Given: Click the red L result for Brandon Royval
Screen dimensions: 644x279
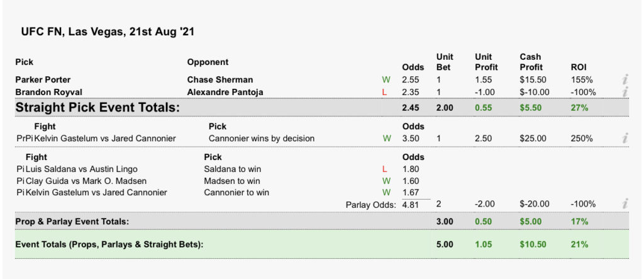Looking at the screenshot, I should coord(386,92).
